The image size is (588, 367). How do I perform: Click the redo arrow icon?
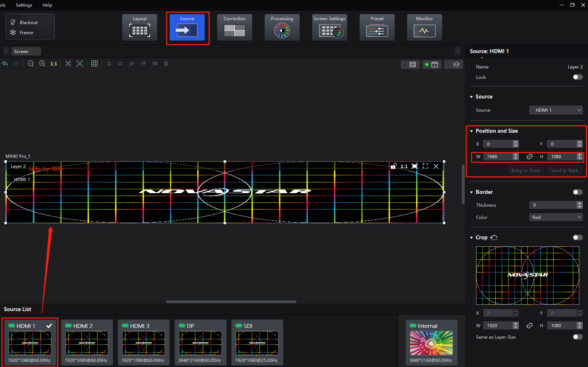coord(16,64)
